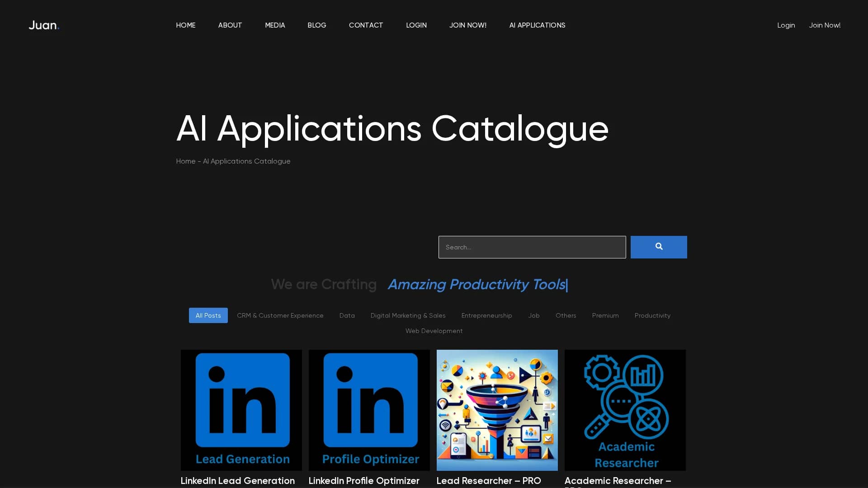
Task: Show Productivity category posts
Action: tap(652, 315)
